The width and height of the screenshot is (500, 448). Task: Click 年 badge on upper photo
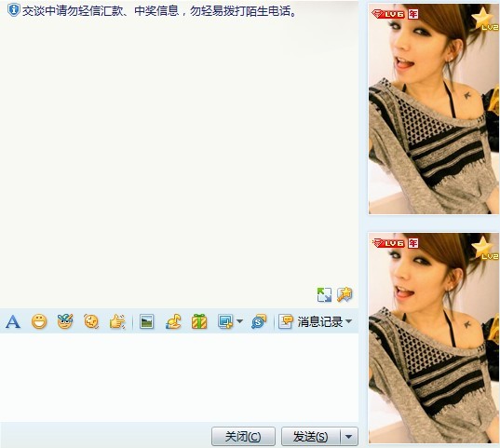tap(413, 14)
